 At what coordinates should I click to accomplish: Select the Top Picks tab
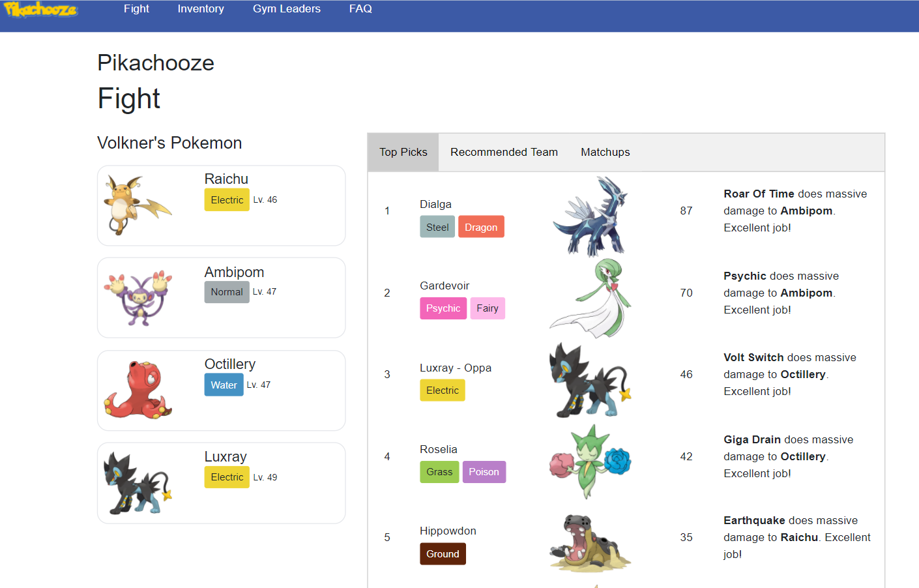point(403,152)
